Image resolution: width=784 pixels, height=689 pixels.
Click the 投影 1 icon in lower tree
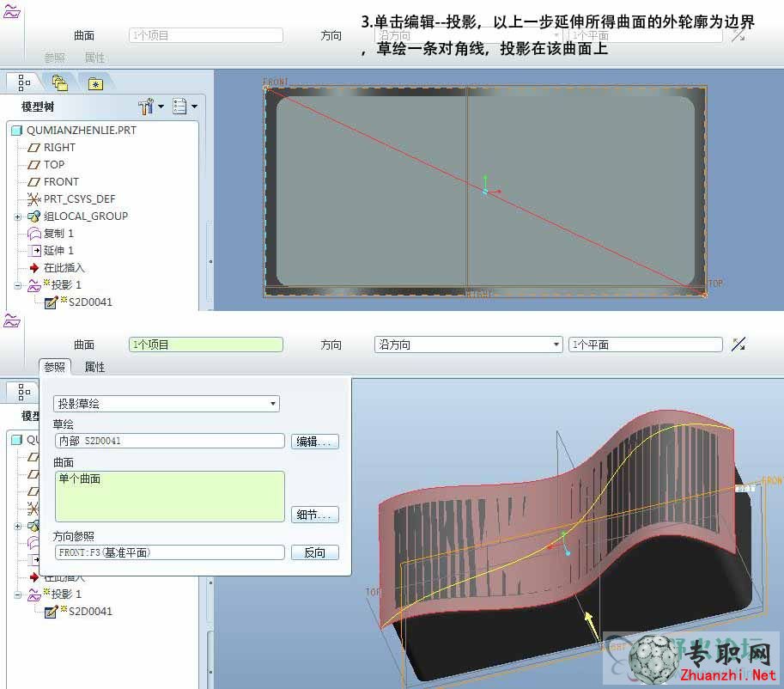click(x=34, y=594)
